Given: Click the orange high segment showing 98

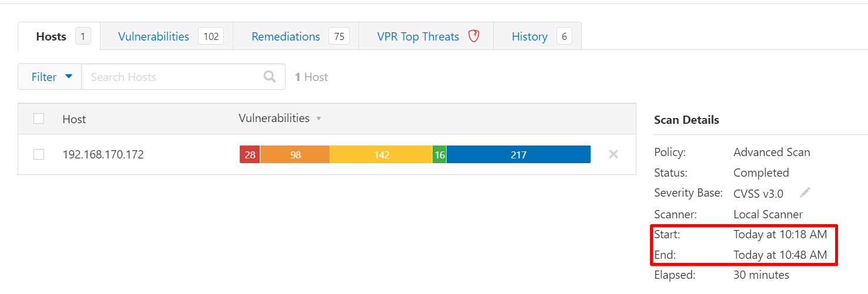Looking at the screenshot, I should point(295,155).
